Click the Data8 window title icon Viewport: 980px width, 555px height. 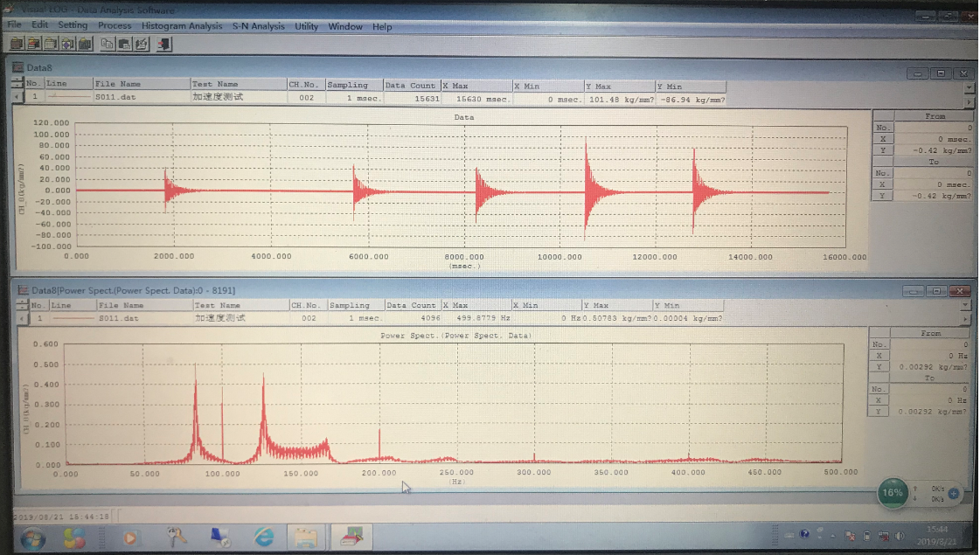coord(19,67)
